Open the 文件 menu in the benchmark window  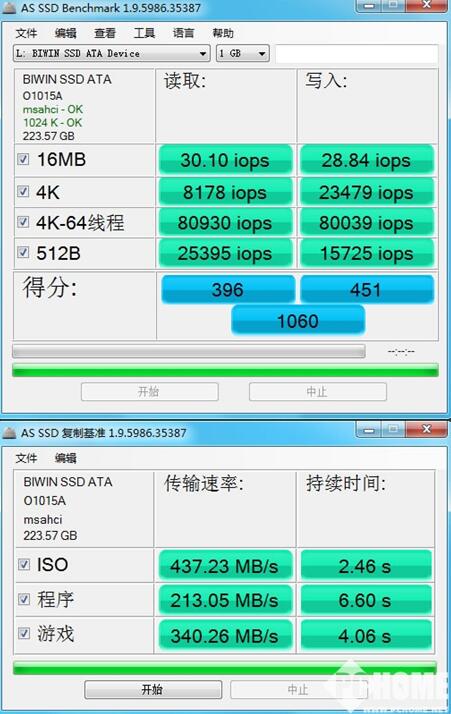click(x=26, y=33)
